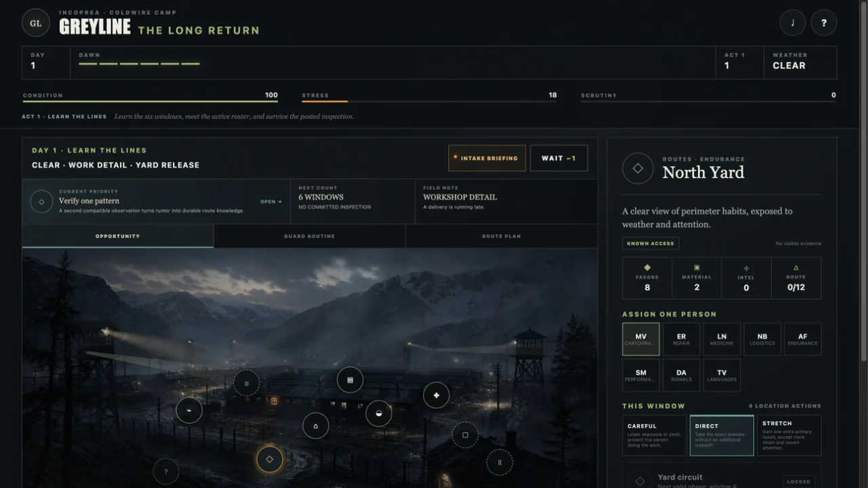The height and width of the screenshot is (488, 868).
Task: Click the Wait −1 button
Action: point(559,159)
